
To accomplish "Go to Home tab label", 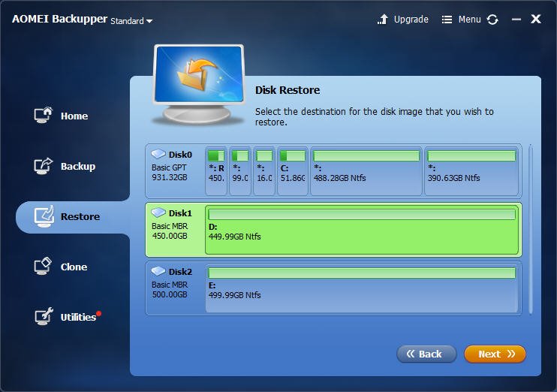I will (x=74, y=116).
